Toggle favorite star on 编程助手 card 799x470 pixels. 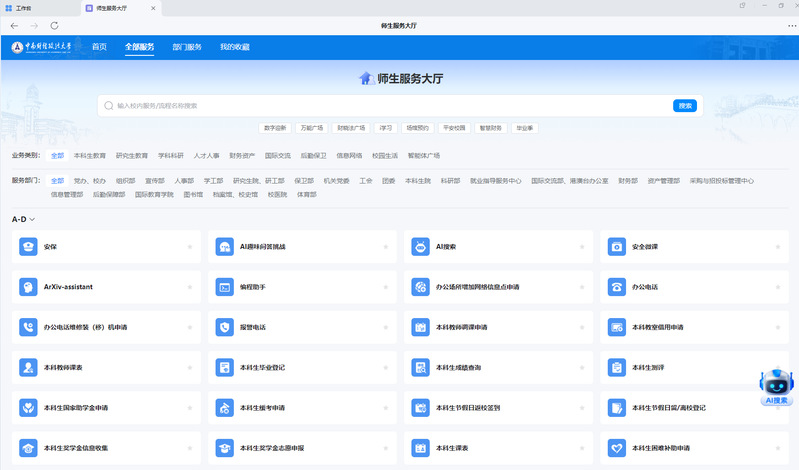(x=386, y=287)
